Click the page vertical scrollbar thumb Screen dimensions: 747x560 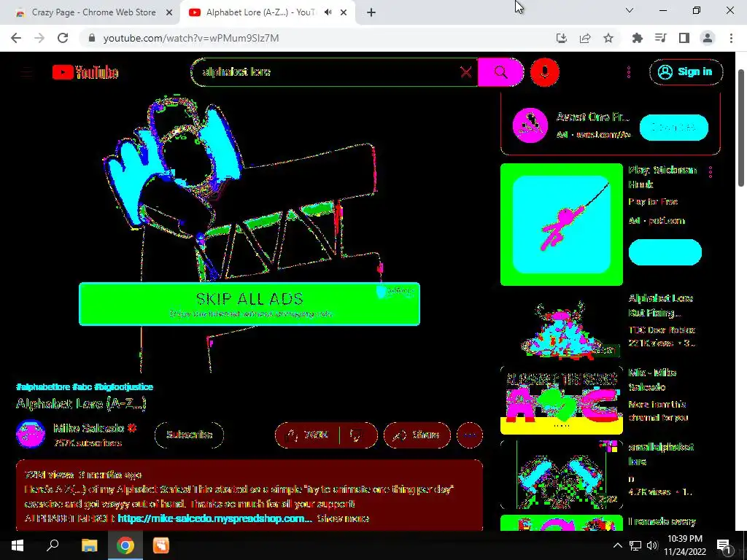pyautogui.click(x=741, y=128)
